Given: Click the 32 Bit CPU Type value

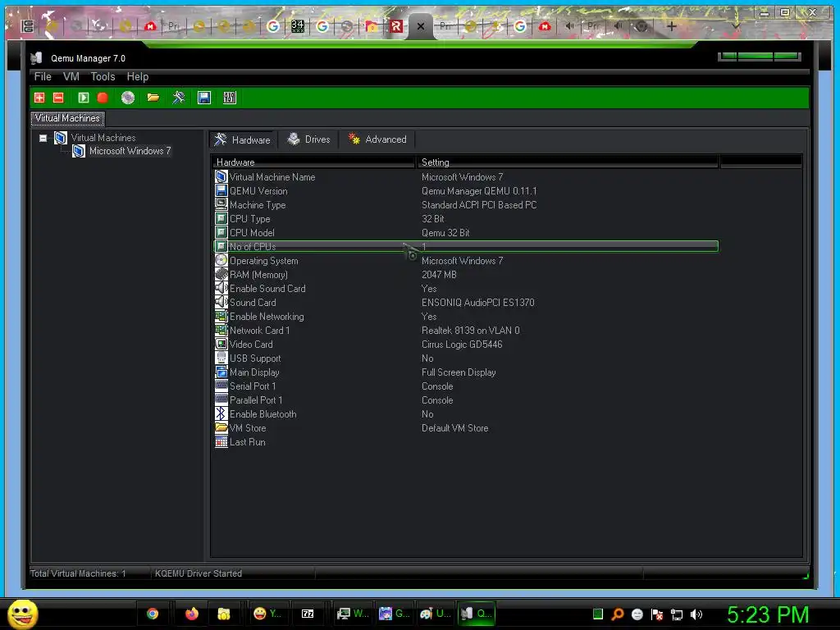Looking at the screenshot, I should [x=433, y=218].
